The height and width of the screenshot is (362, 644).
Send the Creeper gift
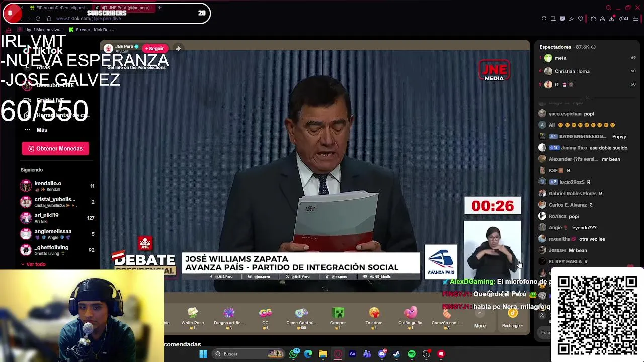click(x=338, y=318)
